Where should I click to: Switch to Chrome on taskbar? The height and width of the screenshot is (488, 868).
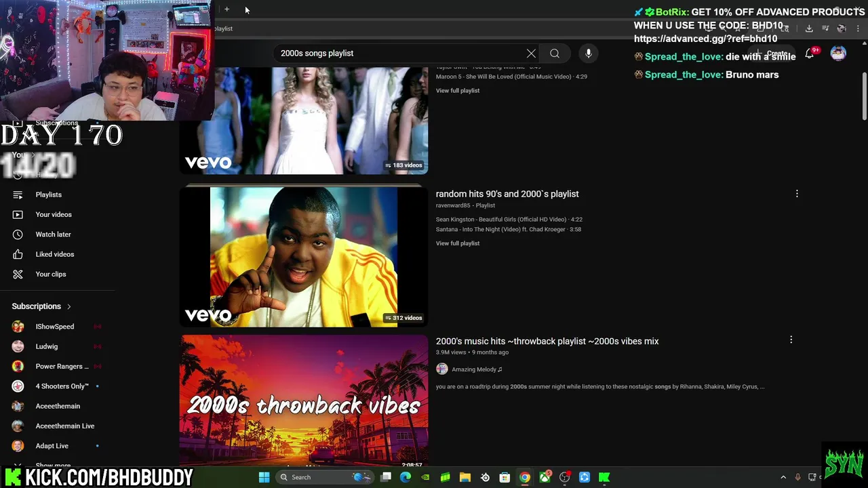click(525, 477)
